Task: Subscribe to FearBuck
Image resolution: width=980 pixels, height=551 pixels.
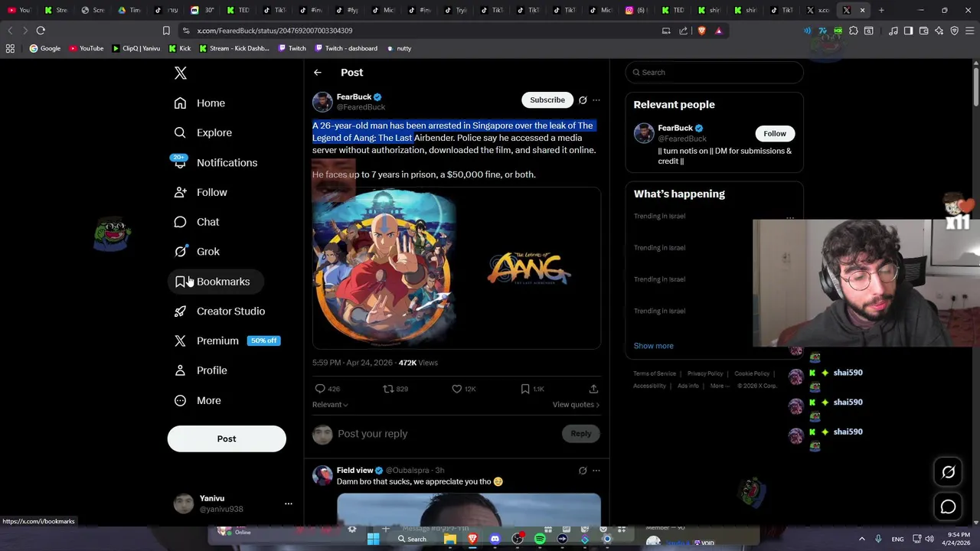Action: click(x=547, y=100)
